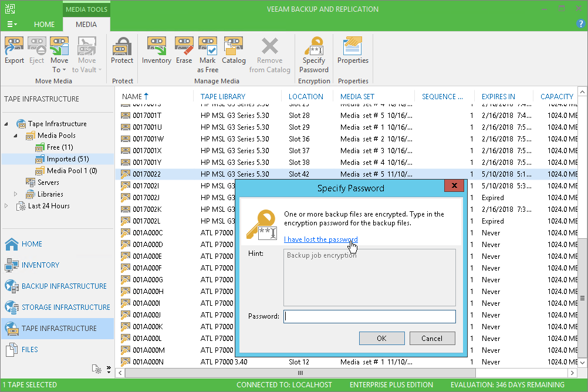Open the main application menu button
This screenshot has height=392, width=588.
(12, 25)
